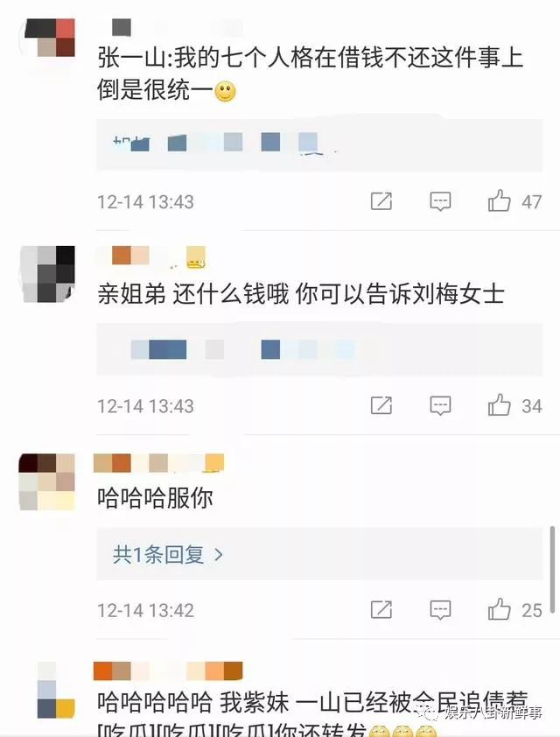Open the nested reply under the first comment
Viewport: 560px width, 737px height.
pos(319,144)
